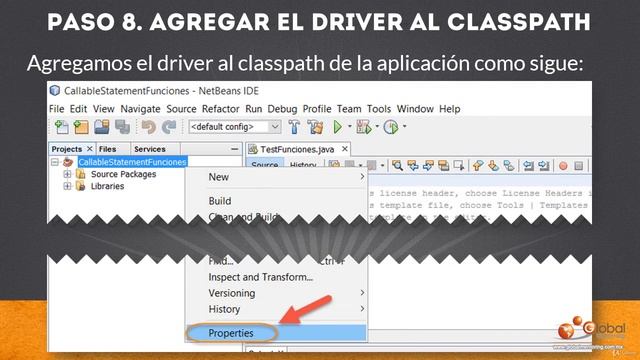Click the Build Project hammer icon

294,127
